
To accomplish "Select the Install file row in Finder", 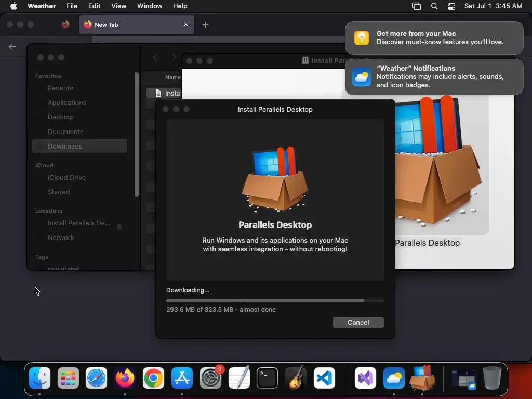I will tap(164, 93).
